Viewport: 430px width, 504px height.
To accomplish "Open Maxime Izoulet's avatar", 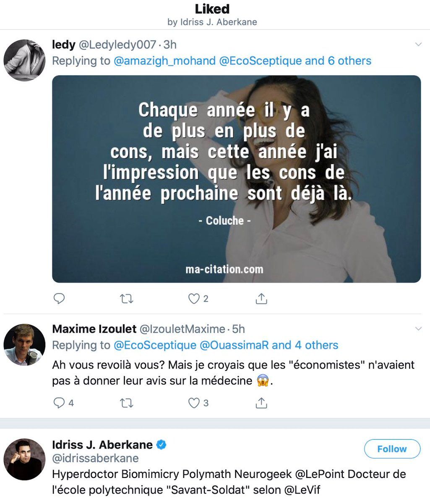I will pyautogui.click(x=24, y=344).
